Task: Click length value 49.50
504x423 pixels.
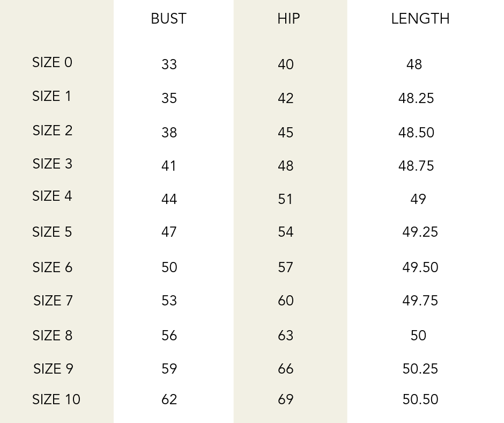Action: [420, 268]
